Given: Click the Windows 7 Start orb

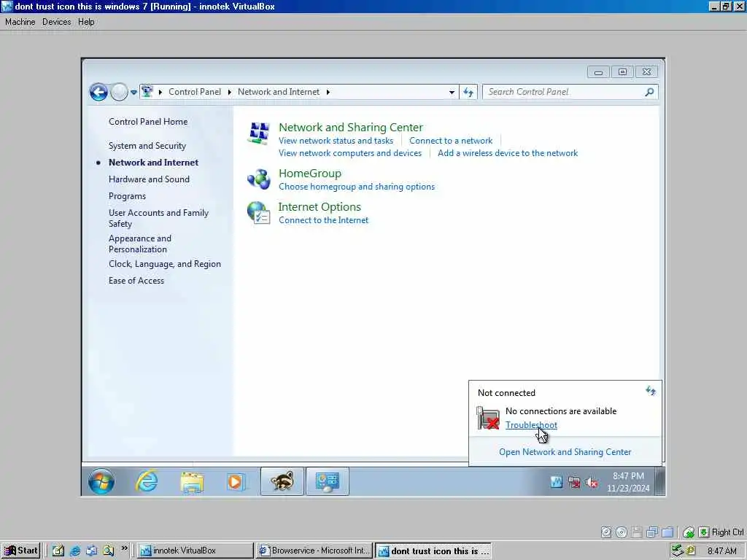Looking at the screenshot, I should (x=101, y=481).
